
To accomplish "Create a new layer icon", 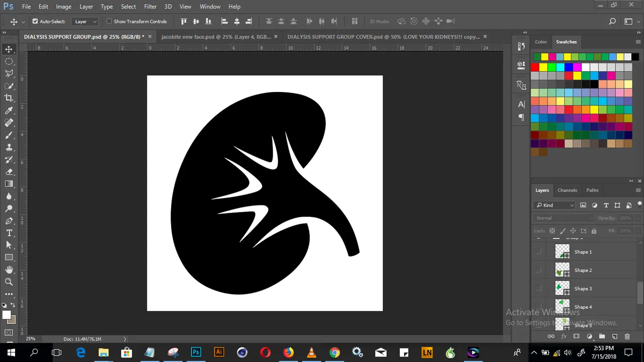I will click(615, 336).
